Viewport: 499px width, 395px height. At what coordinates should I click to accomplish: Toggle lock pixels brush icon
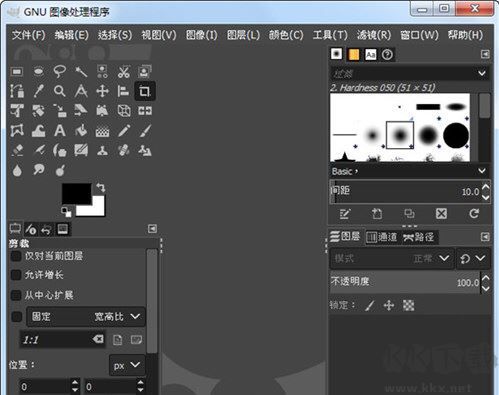[369, 305]
